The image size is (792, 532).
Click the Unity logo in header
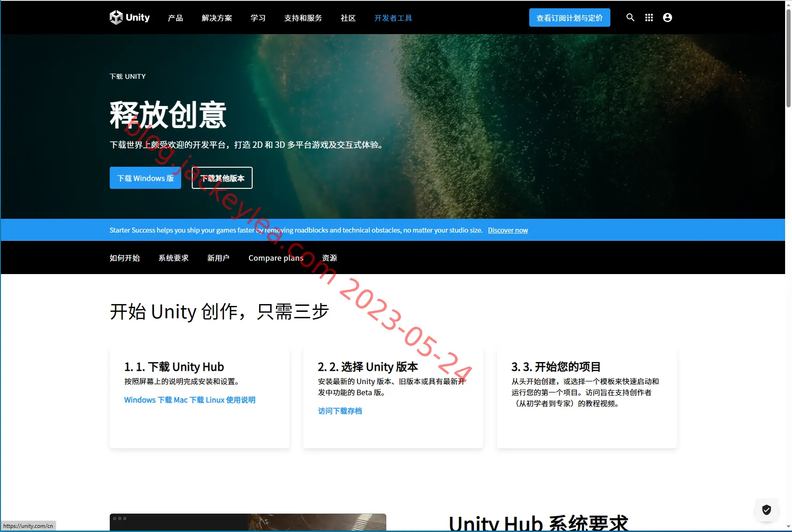coord(130,18)
